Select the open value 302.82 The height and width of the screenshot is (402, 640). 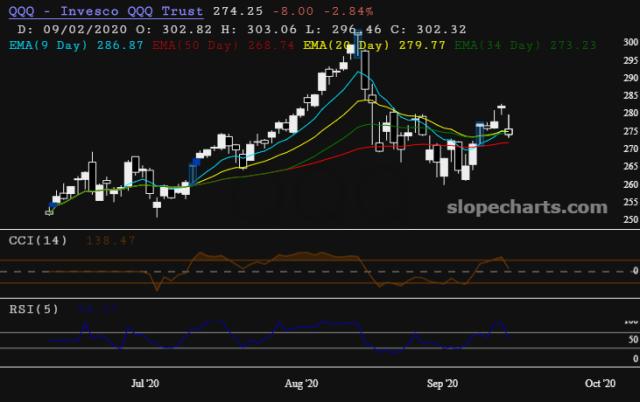187,29
